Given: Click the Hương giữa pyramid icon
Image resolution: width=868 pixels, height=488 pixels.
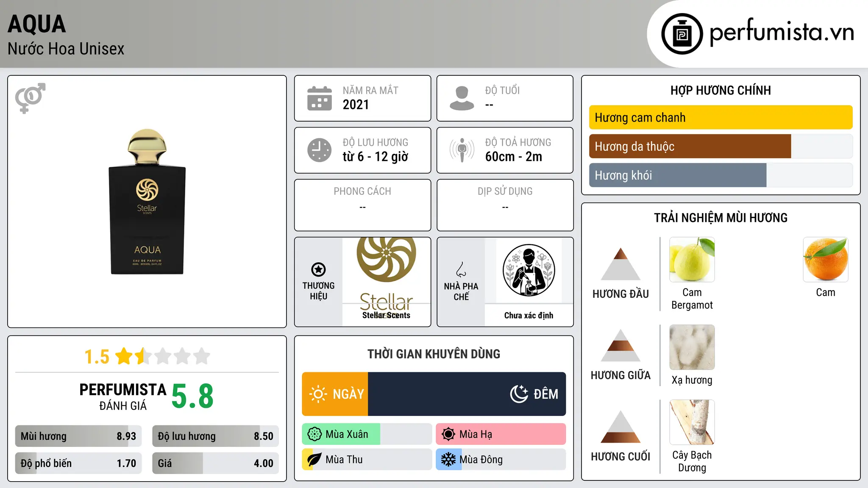Looking at the screenshot, I should click(x=620, y=345).
